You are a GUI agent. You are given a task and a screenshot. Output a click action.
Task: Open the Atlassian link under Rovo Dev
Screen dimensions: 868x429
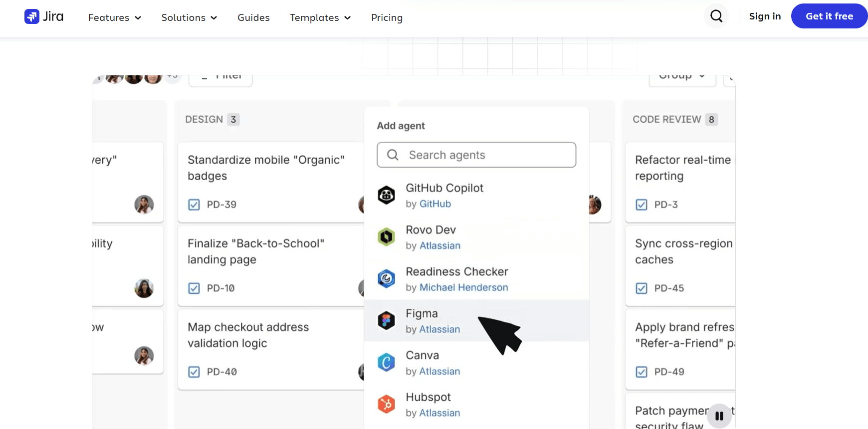440,246
